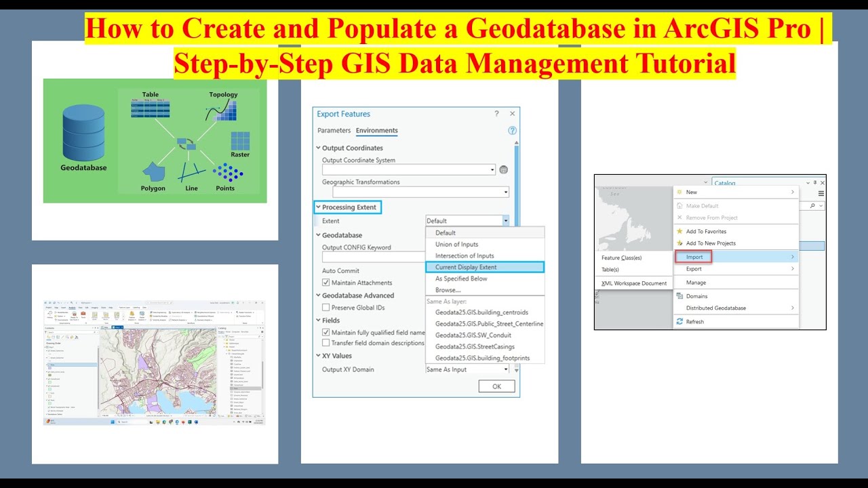Click OK in Export Features dialog
868x488 pixels.
[496, 386]
